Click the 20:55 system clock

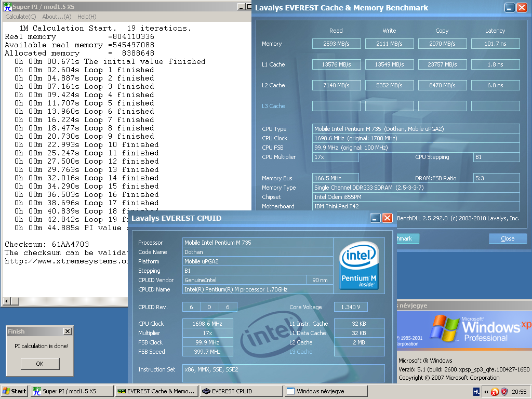pyautogui.click(x=519, y=392)
